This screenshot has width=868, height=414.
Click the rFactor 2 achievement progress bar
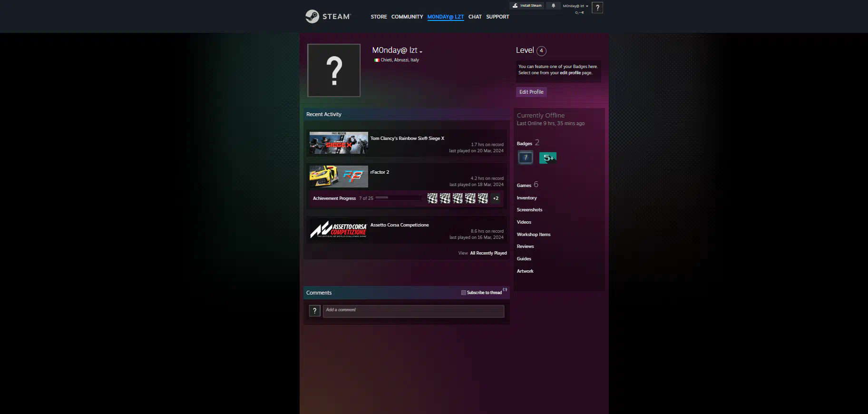[x=398, y=198]
